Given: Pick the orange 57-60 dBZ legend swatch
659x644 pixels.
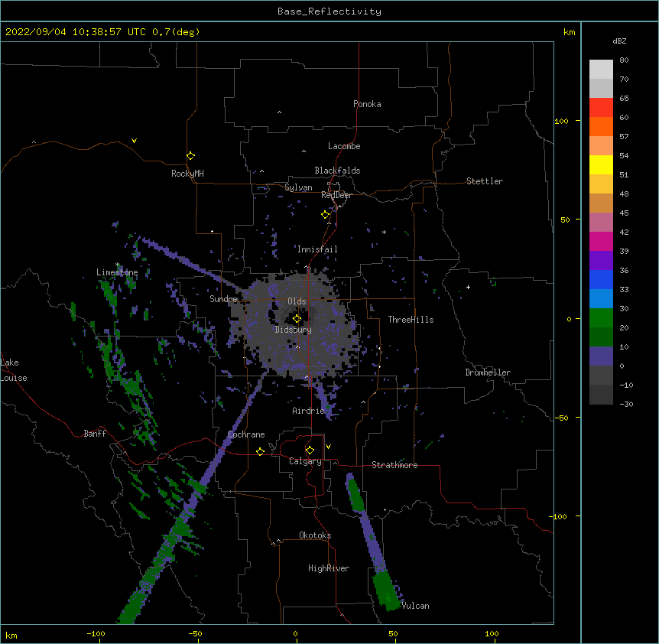Looking at the screenshot, I should click(601, 126).
